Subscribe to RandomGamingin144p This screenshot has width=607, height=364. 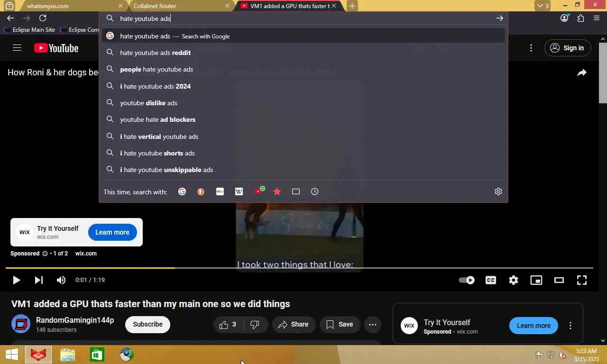coord(147,325)
